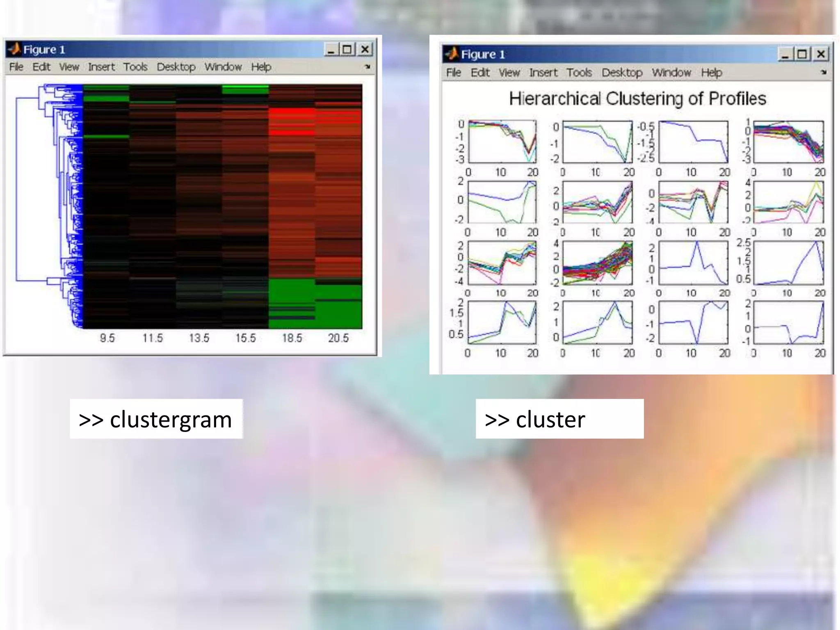
Task: Open File menu in clustergram figure window
Action: 16,67
